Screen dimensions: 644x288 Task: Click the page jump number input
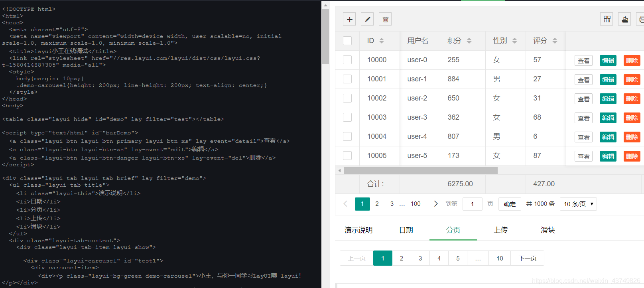473,204
